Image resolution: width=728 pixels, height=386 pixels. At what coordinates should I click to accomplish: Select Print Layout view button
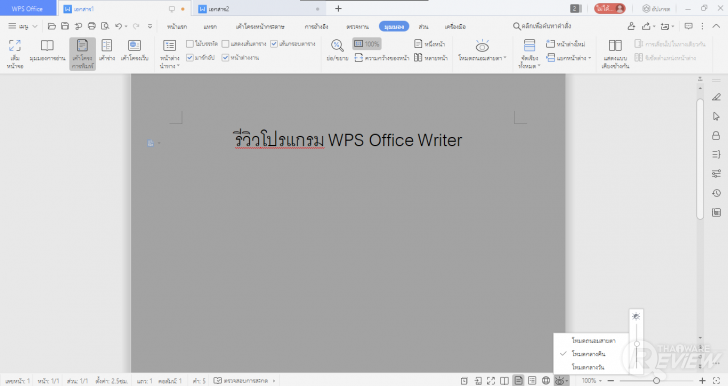(x=83, y=53)
